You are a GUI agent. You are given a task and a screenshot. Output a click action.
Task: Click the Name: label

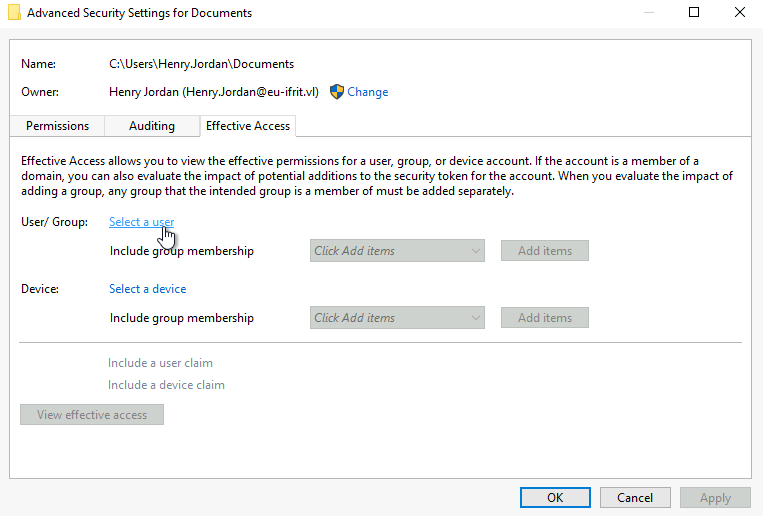tap(38, 64)
